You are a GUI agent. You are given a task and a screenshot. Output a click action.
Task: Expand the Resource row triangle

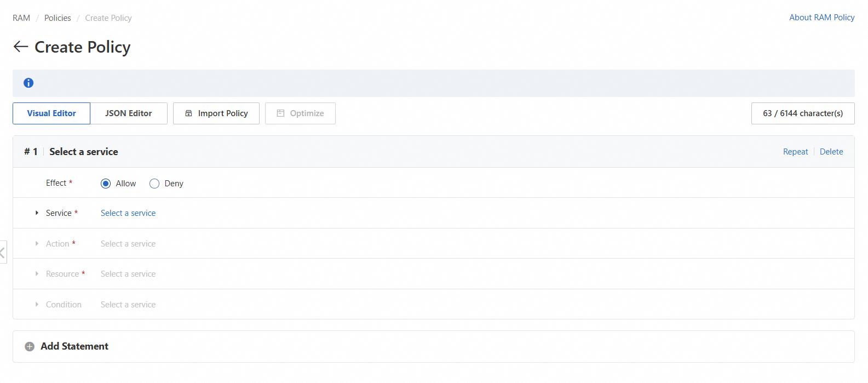37,273
